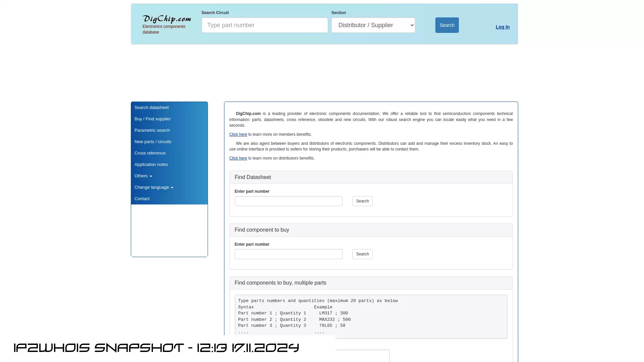Click the Search Circuit label
The height and width of the screenshot is (362, 644).
pos(215,13)
